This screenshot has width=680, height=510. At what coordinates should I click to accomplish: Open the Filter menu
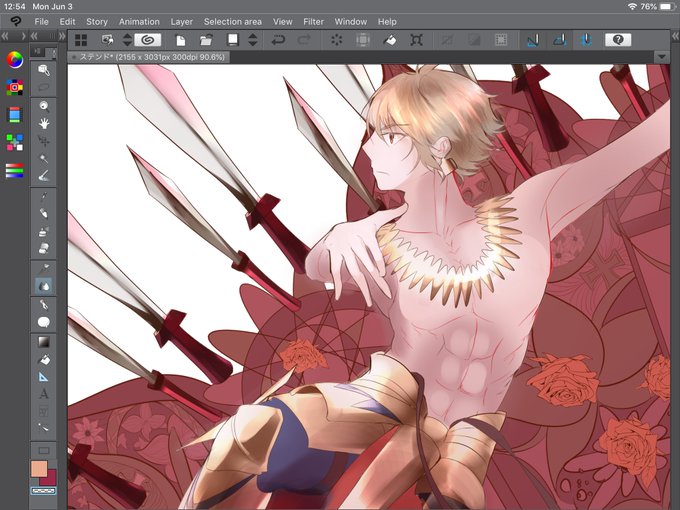click(x=313, y=22)
